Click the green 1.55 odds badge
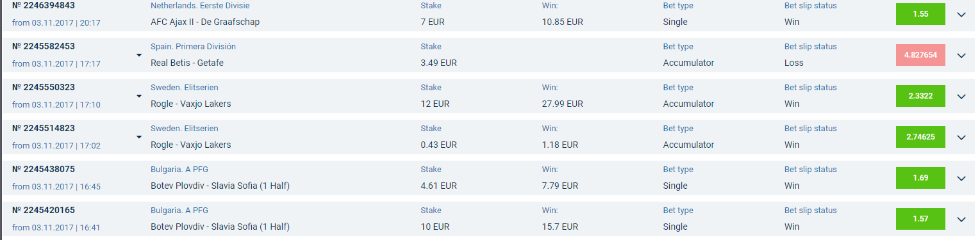Image resolution: width=980 pixels, height=240 pixels. 920,14
